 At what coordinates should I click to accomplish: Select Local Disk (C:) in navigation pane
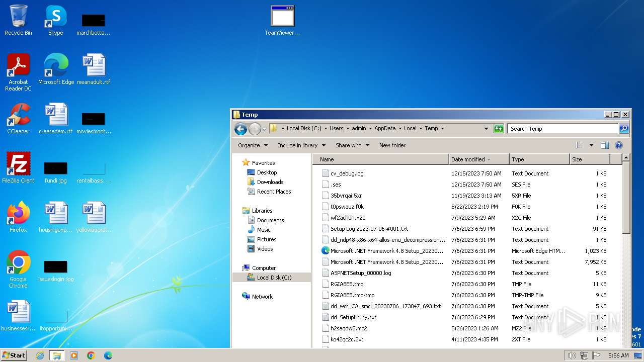pos(274,278)
